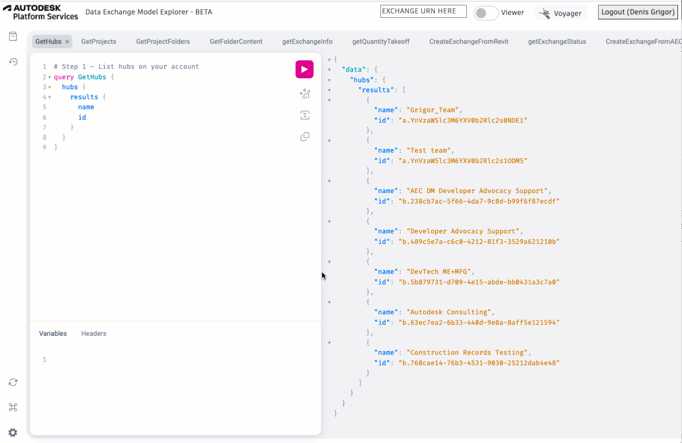Viewport: 682px width, 443px height.
Task: Click line 1 in the Variables editor
Action: coord(174,360)
